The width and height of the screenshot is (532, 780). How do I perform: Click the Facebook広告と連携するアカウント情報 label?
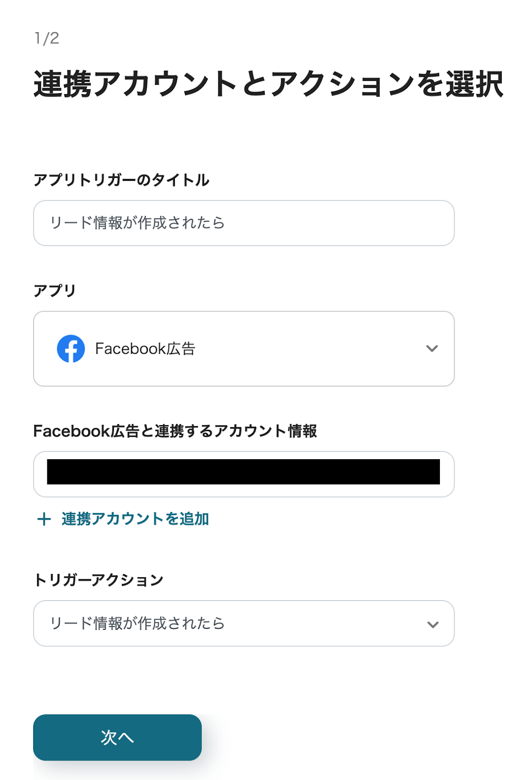tap(175, 431)
